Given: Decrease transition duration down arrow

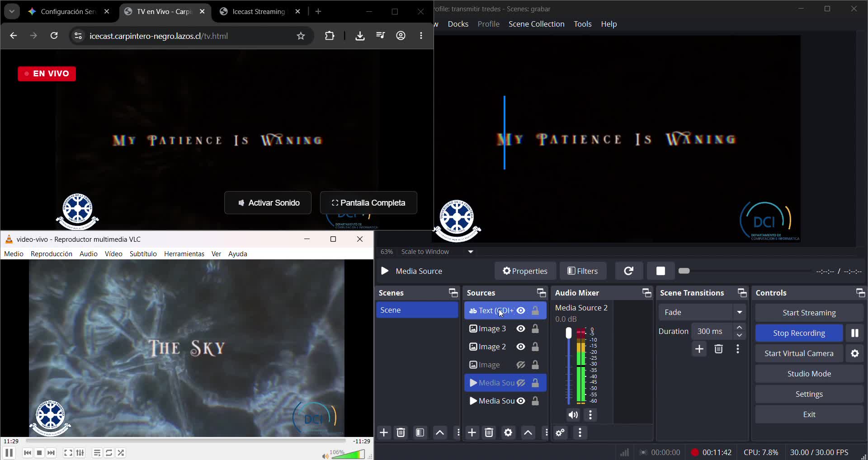Looking at the screenshot, I should [x=740, y=335].
